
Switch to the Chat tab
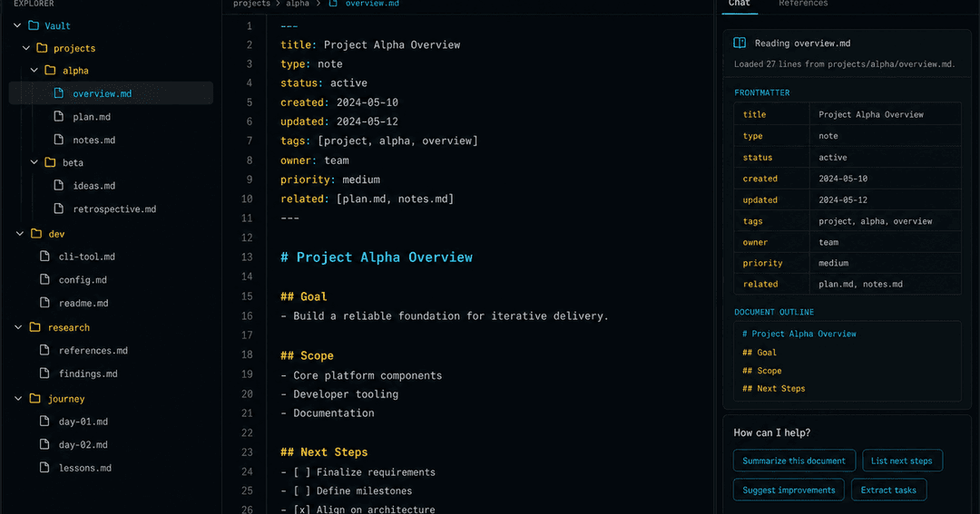point(740,4)
